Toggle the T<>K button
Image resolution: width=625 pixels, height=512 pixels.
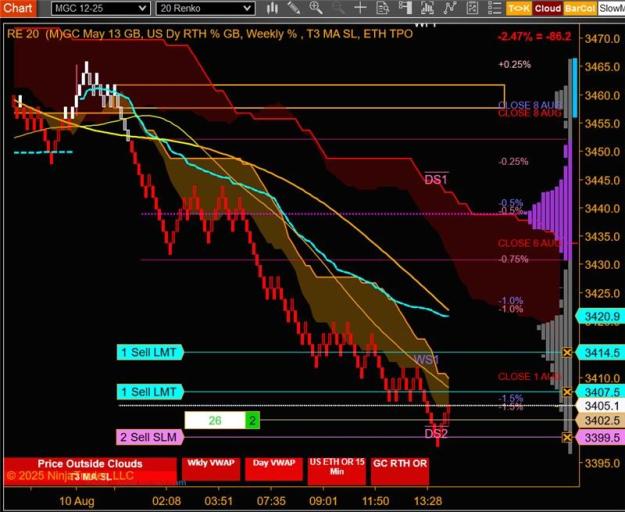[519, 8]
